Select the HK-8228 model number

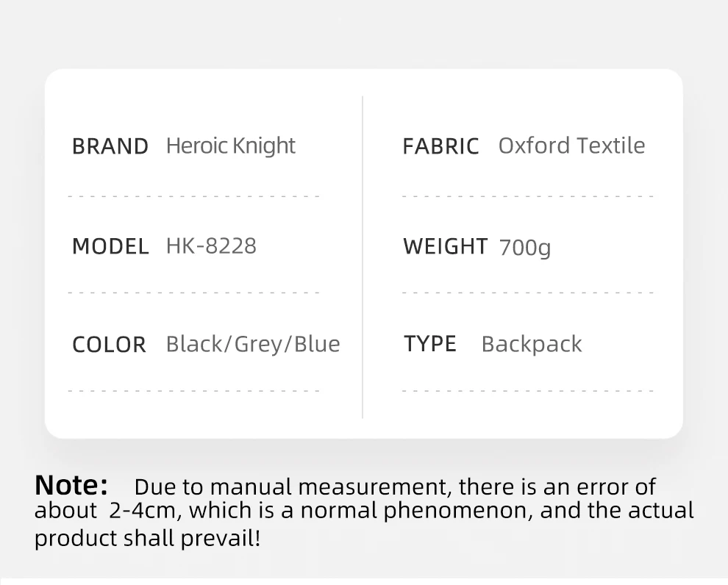click(211, 245)
